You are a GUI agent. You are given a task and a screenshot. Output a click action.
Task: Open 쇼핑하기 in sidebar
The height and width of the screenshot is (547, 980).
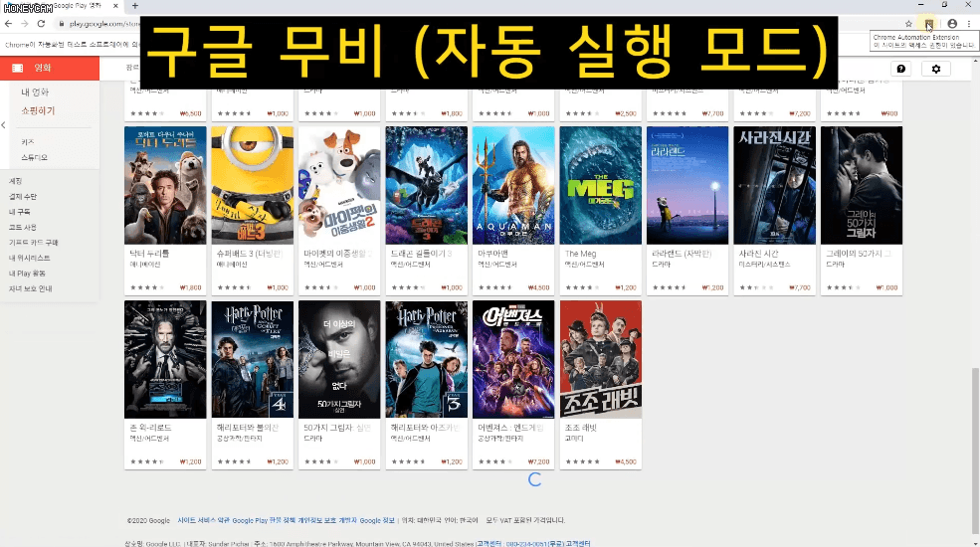(x=38, y=110)
